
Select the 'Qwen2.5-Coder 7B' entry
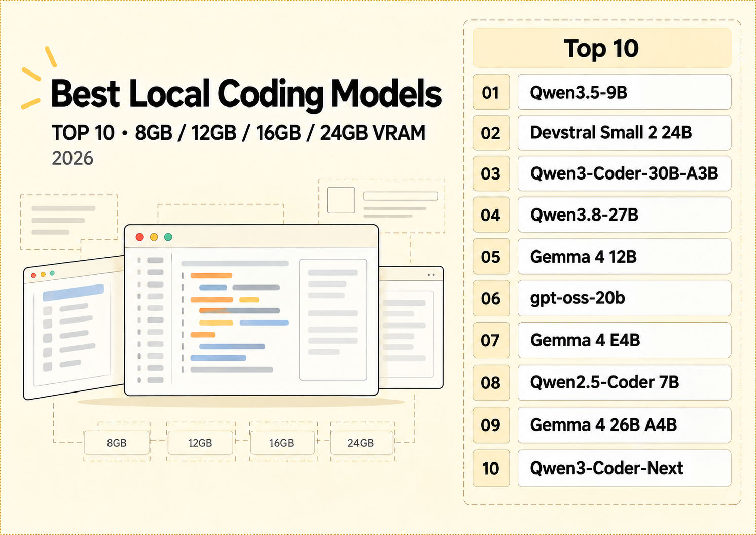pos(624,382)
